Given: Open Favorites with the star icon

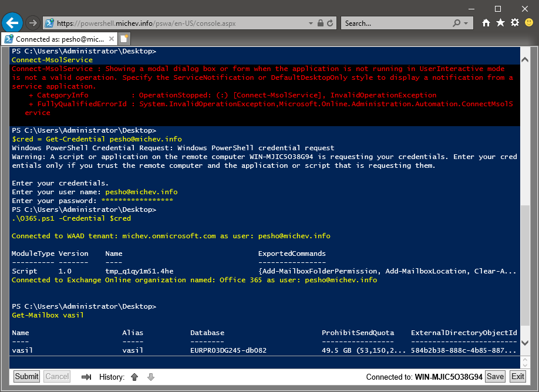Looking at the screenshot, I should (x=500, y=23).
